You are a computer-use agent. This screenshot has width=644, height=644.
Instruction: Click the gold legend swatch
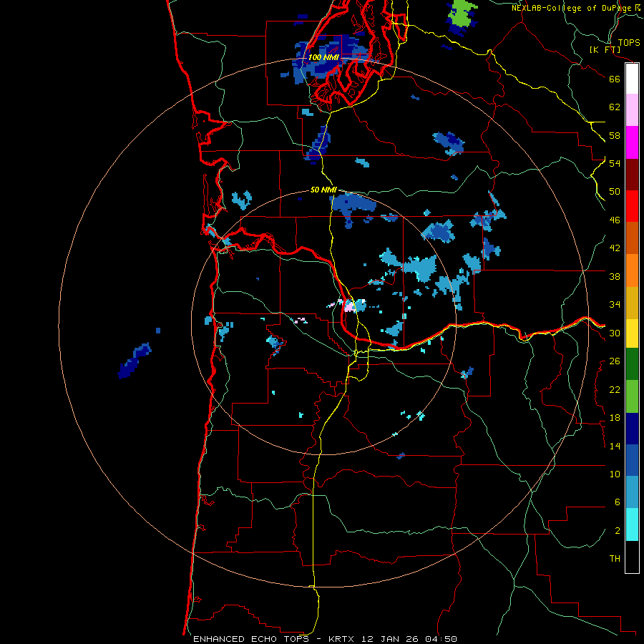[x=632, y=302]
